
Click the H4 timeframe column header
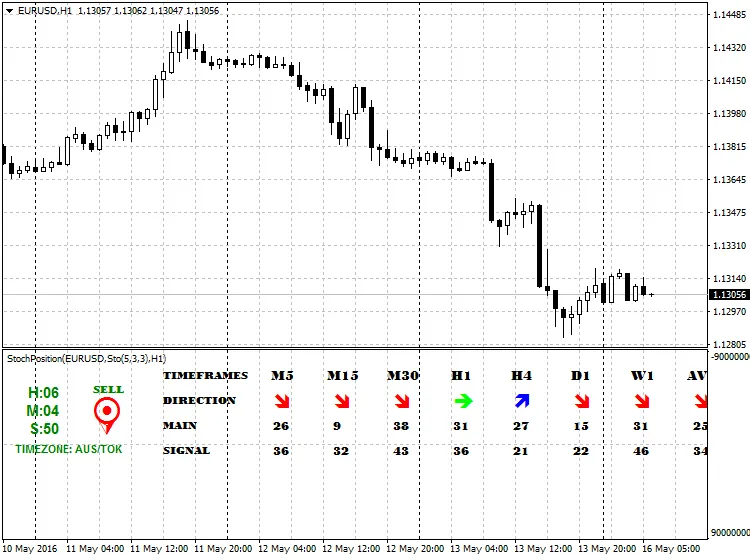[521, 376]
